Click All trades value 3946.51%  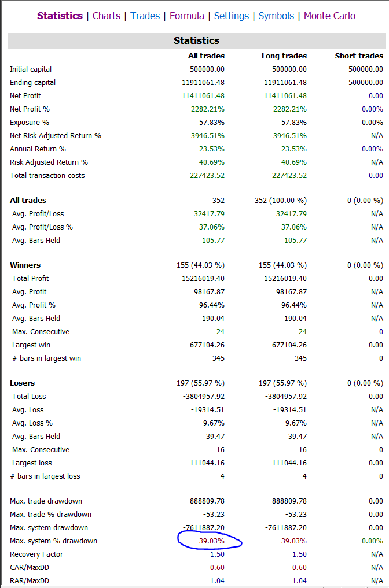pos(208,136)
